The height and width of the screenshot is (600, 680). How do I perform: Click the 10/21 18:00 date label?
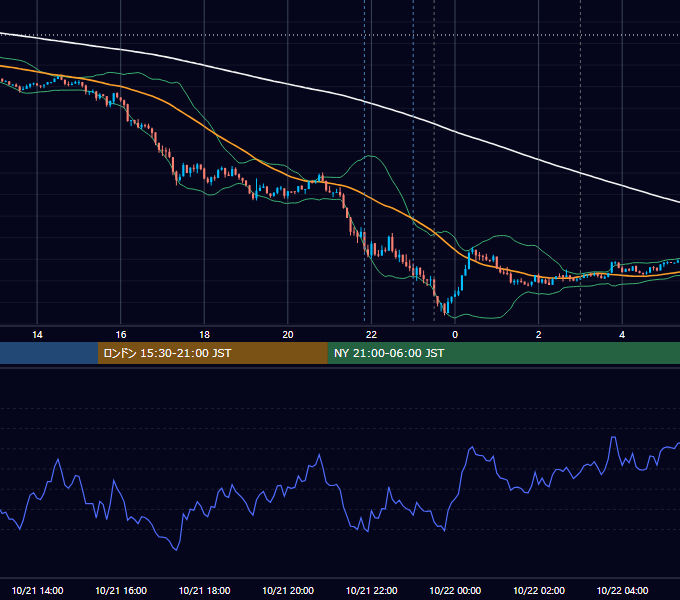(x=204, y=590)
